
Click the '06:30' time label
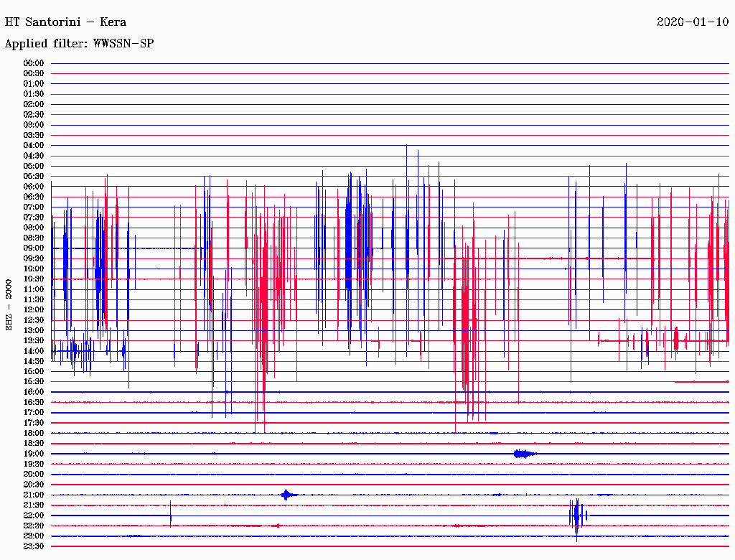[34, 197]
